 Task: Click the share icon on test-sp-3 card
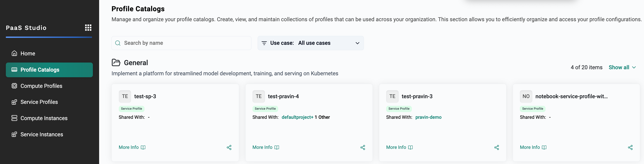pos(229,148)
